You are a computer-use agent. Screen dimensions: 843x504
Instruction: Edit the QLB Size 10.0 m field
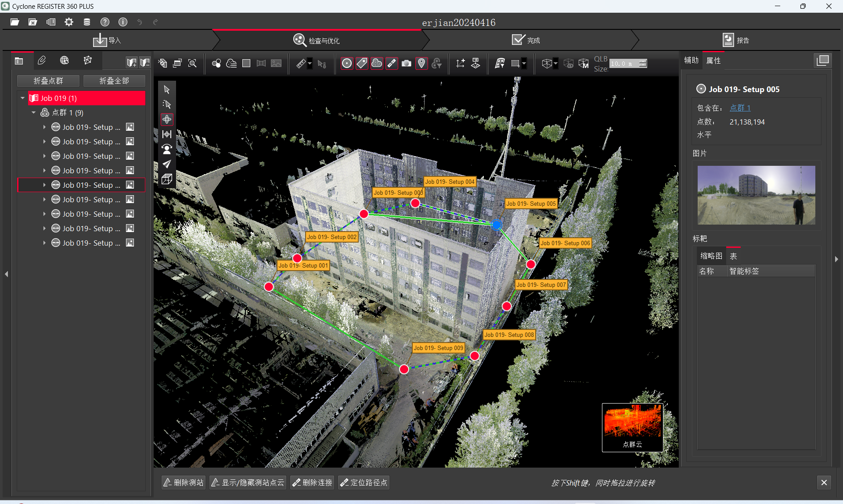624,64
